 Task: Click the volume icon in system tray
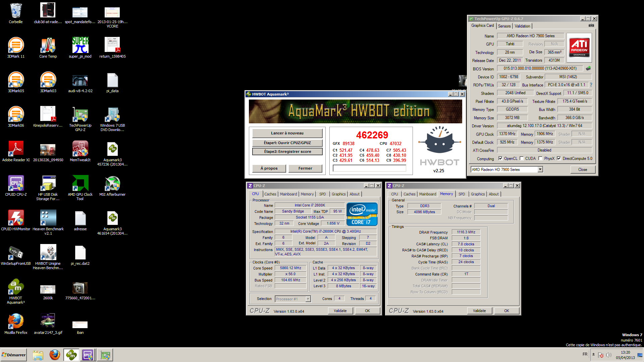coord(609,355)
